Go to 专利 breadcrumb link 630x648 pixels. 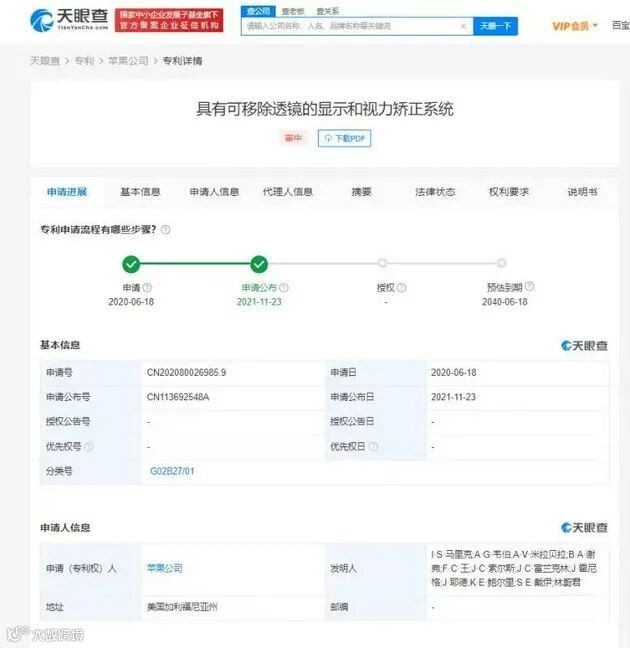tap(84, 61)
